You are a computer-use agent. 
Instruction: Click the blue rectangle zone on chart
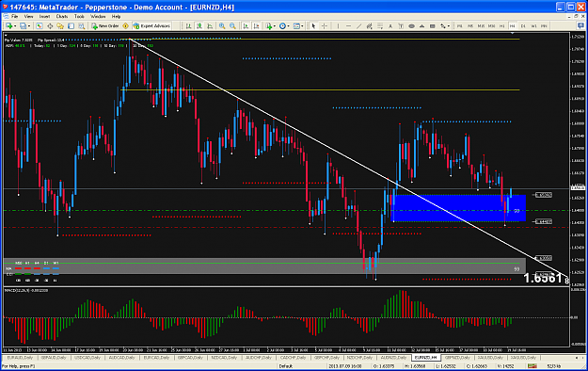pos(458,208)
